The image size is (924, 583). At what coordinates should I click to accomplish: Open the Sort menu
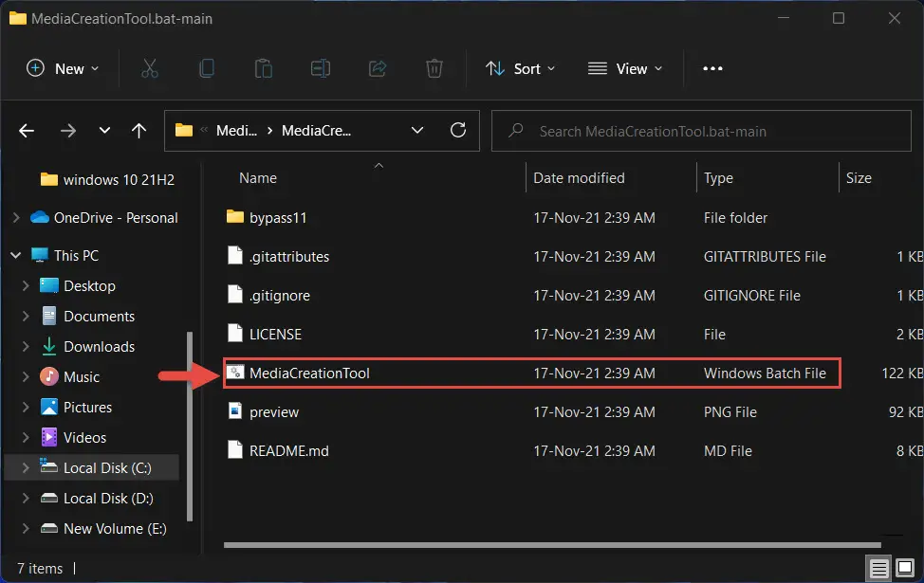point(520,69)
